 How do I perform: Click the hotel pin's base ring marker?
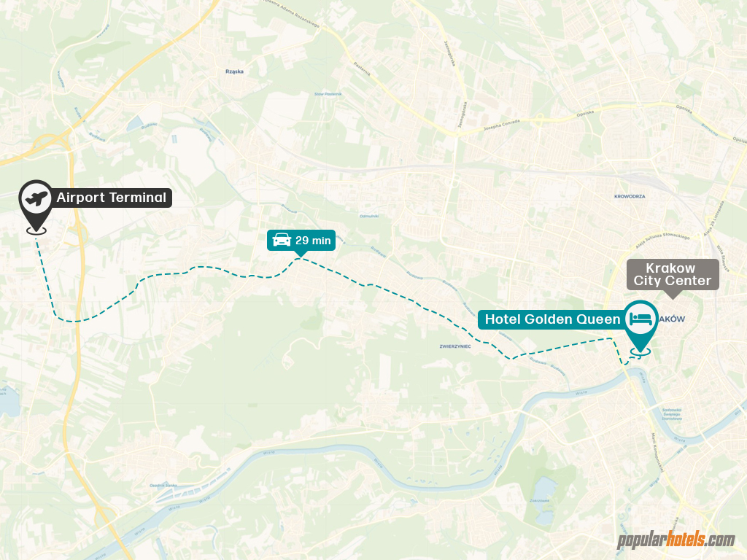[x=640, y=352]
